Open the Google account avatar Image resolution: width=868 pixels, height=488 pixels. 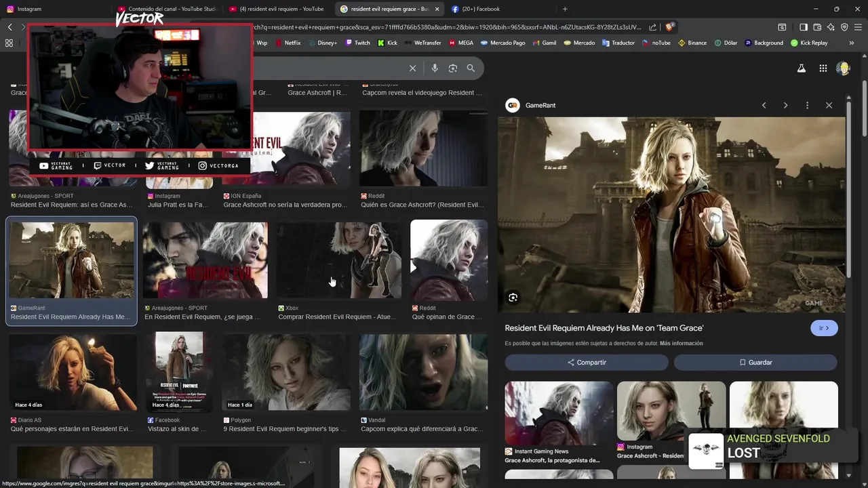coord(843,68)
